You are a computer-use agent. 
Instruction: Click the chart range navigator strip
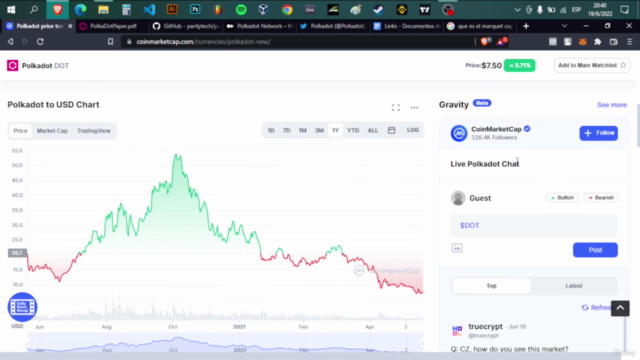point(225,343)
